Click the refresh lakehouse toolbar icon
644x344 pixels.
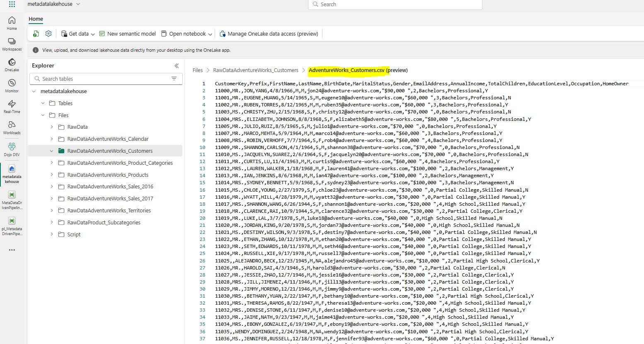click(x=36, y=34)
